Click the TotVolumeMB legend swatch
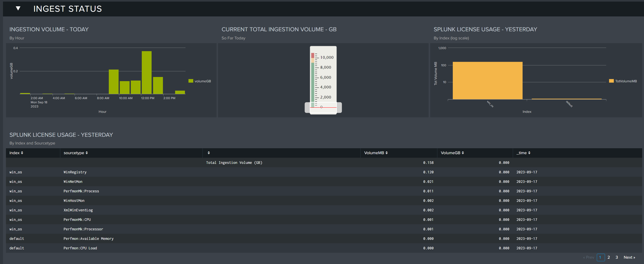 (x=612, y=81)
